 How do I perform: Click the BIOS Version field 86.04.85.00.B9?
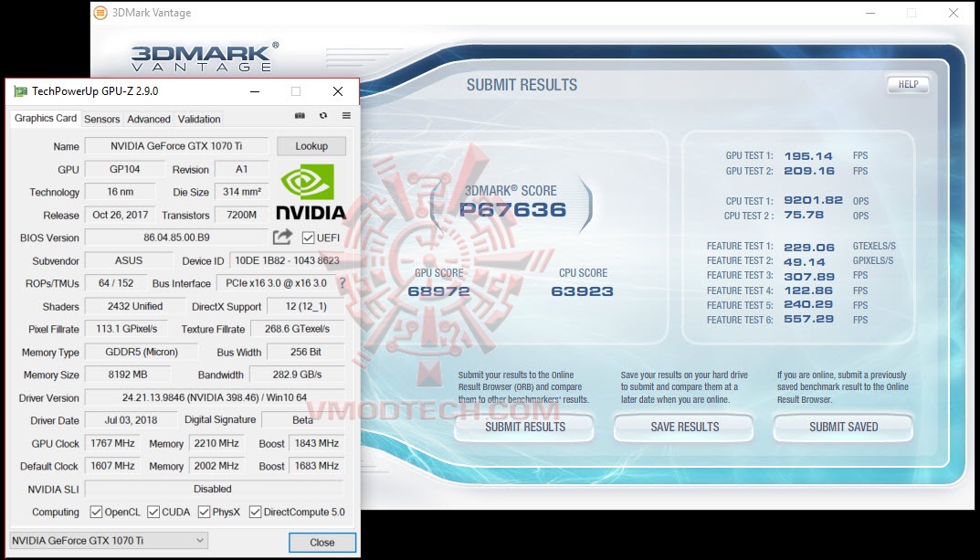tap(176, 238)
